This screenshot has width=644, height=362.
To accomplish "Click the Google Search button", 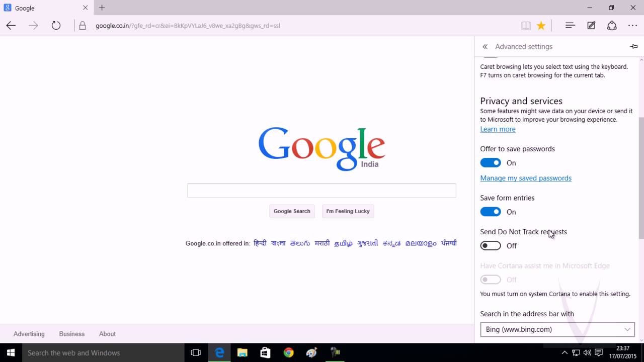I will (292, 211).
